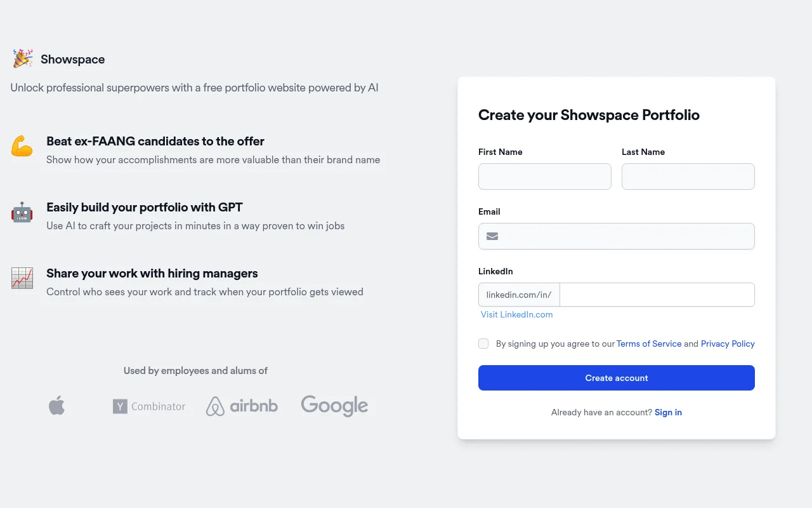
Task: Open the Visit LinkedIn.com link
Action: pyautogui.click(x=516, y=314)
